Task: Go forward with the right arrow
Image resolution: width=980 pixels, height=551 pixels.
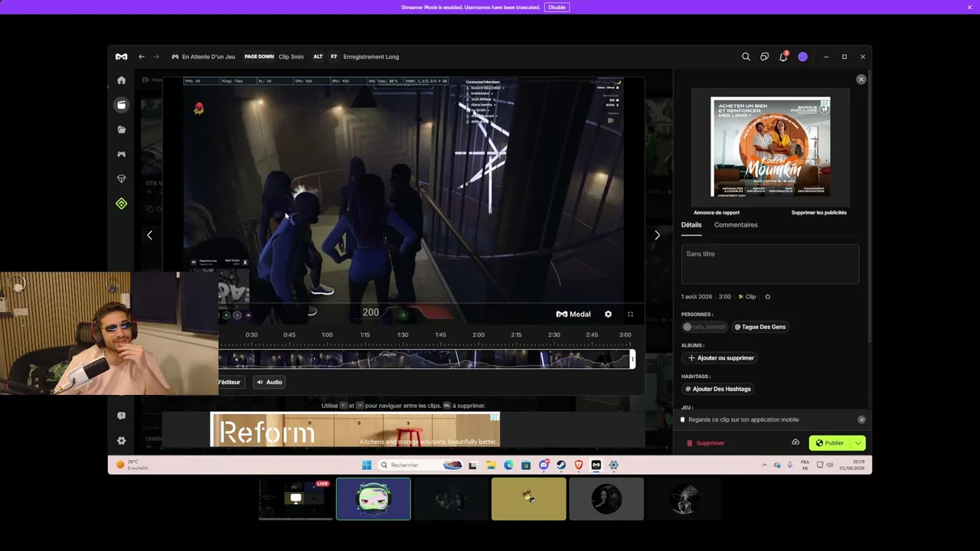Action: [156, 57]
